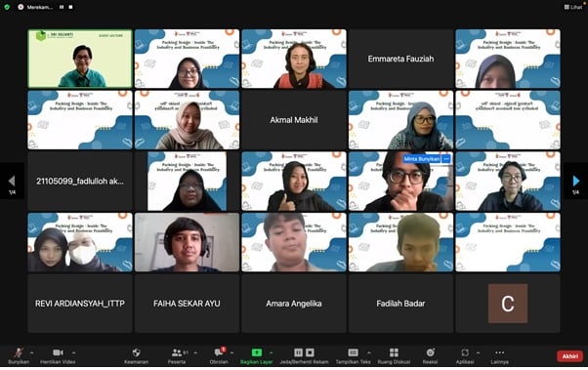Expand the arrow next to Bagikan Layar
The width and height of the screenshot is (588, 370).
(271, 352)
